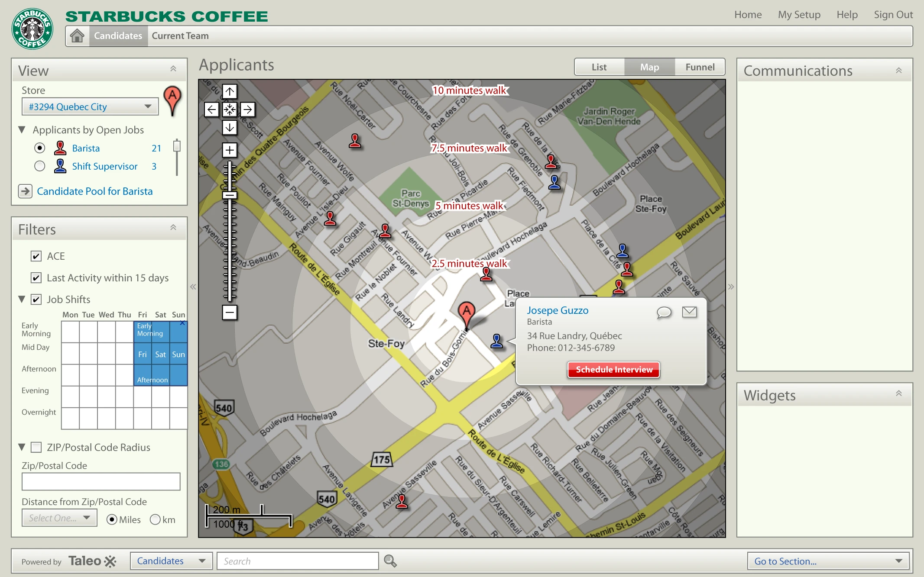Click the Taleo logo in footer
This screenshot has width=924, height=577.
92,561
